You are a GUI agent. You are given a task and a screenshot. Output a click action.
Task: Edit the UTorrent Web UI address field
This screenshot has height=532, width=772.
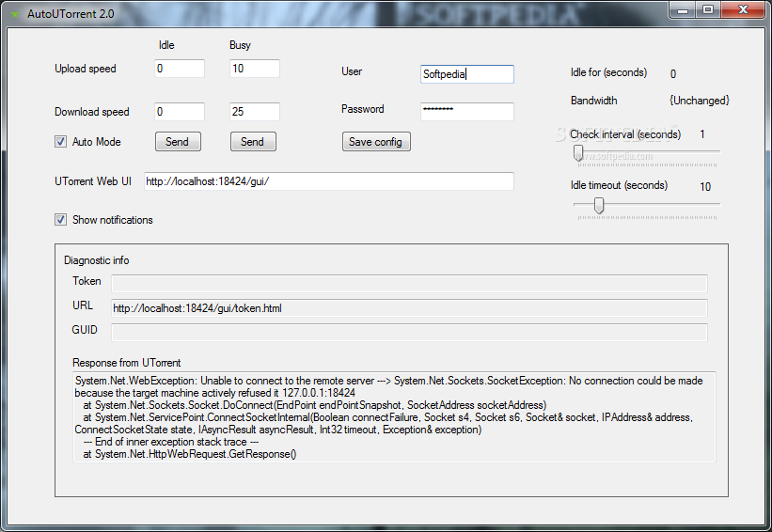tap(329, 181)
